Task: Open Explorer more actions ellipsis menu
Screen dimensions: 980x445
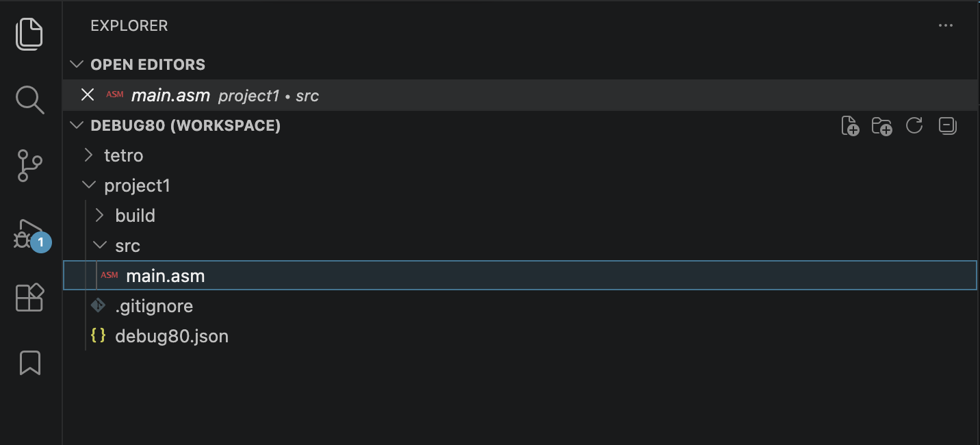Action: (x=946, y=26)
